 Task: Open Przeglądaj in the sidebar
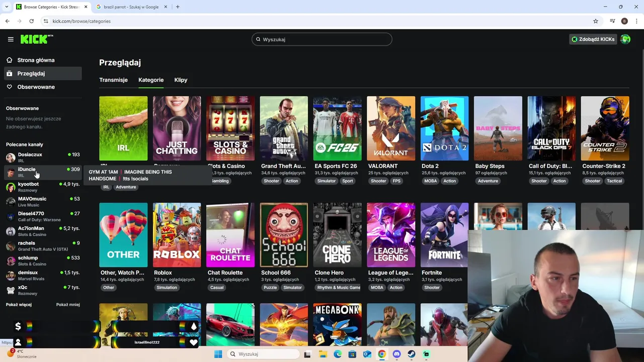tap(42, 73)
